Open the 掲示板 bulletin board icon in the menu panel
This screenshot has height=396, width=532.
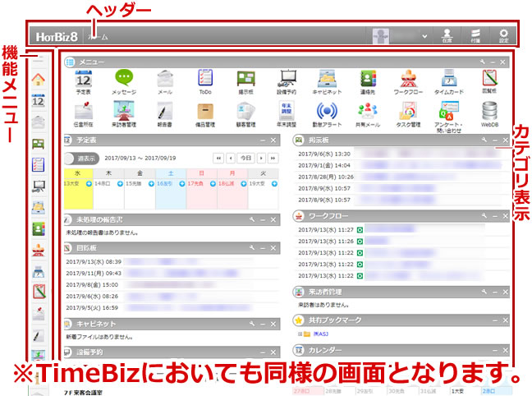point(245,78)
